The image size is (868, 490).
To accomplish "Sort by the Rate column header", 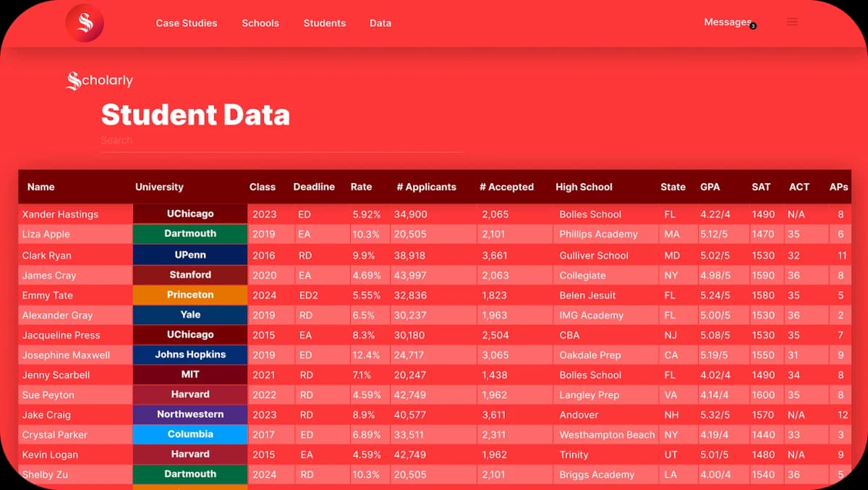I will pyautogui.click(x=361, y=187).
